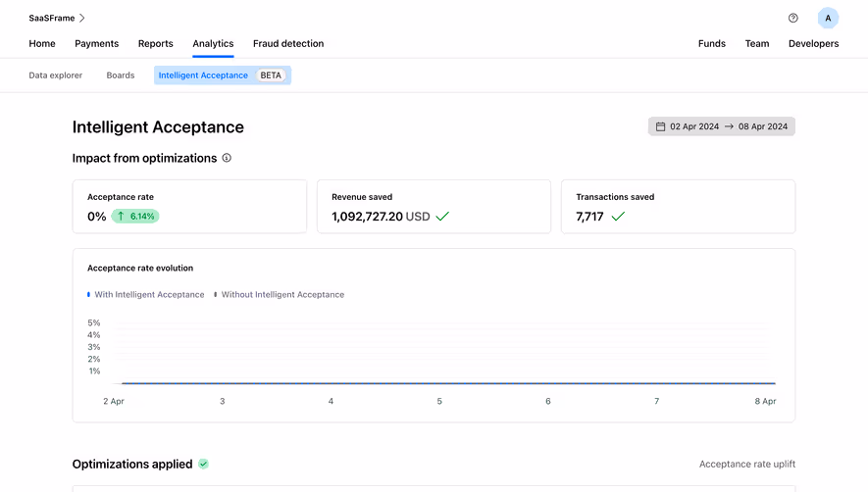
Task: Click the SaaSFrame breadcrumb chevron
Action: (x=82, y=19)
